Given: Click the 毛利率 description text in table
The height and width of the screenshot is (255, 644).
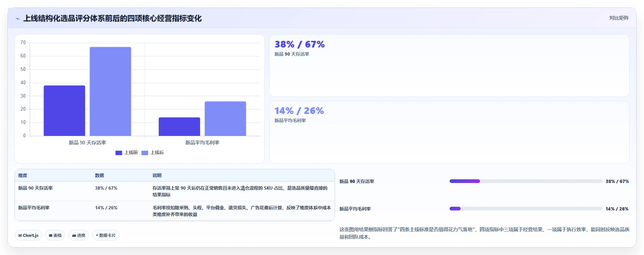Looking at the screenshot, I should pyautogui.click(x=242, y=211).
